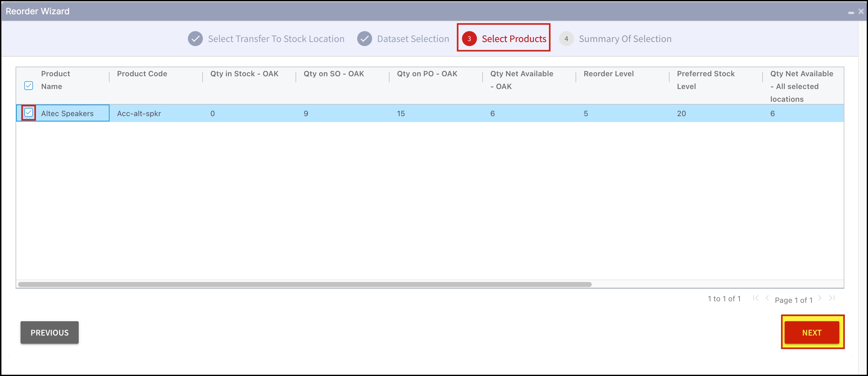This screenshot has height=376, width=868.
Task: Sort by Product Code column header
Action: [142, 74]
